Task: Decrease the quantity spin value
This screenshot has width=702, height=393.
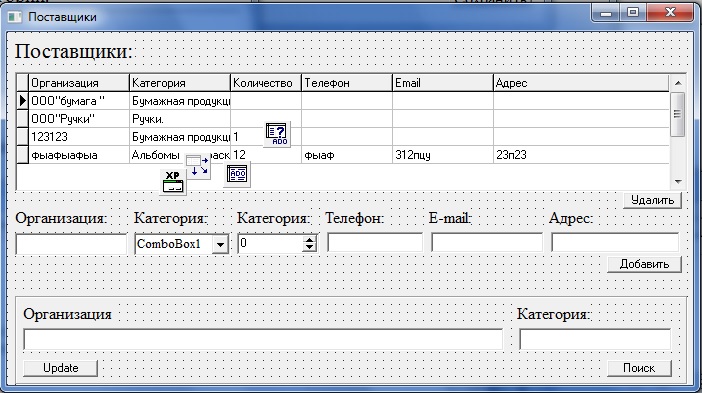Action: point(309,248)
